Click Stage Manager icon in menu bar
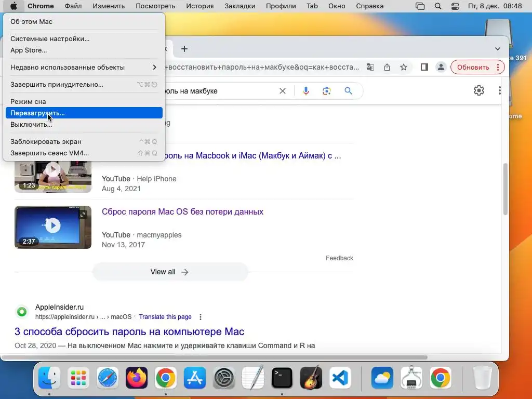The image size is (532, 399). [420, 6]
